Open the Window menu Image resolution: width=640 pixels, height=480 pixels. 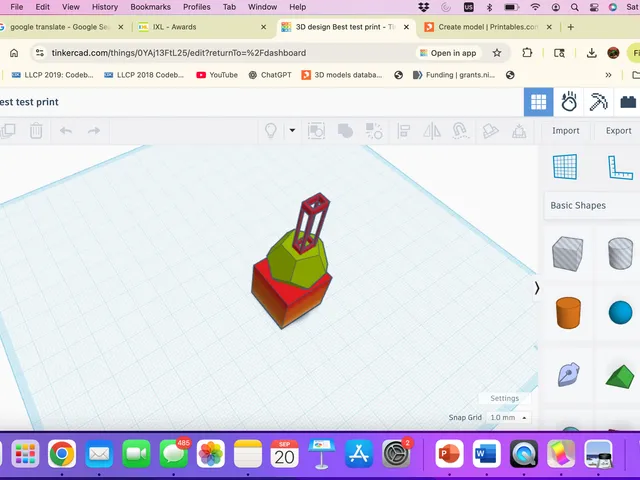pos(262,7)
